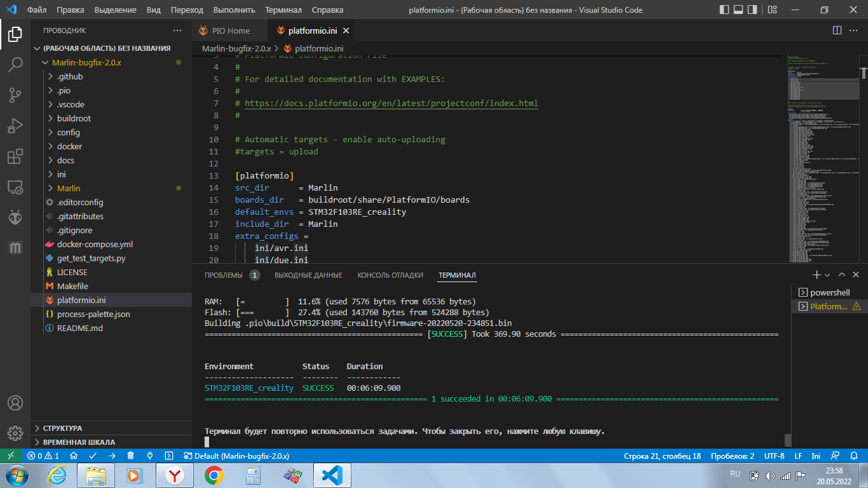The width and height of the screenshot is (868, 488).
Task: Open new terminal profile dropdown arrow
Action: 827,275
